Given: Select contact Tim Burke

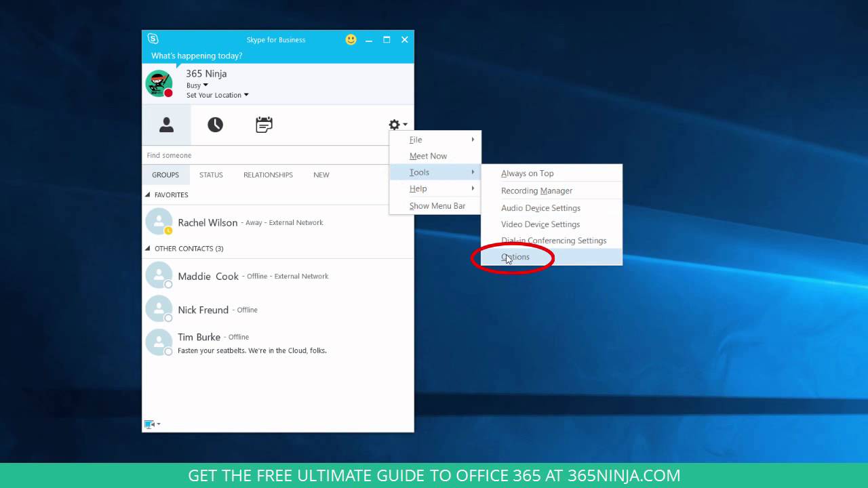Looking at the screenshot, I should point(278,342).
